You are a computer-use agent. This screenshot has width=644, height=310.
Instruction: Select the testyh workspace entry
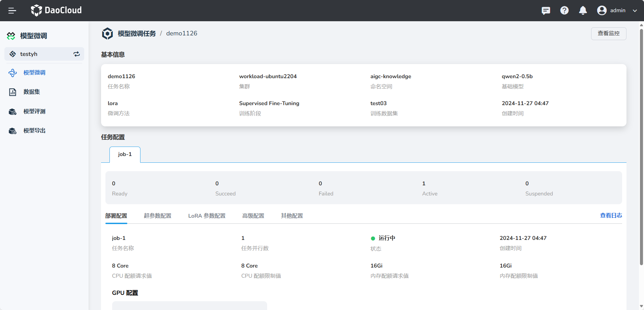tap(44, 54)
